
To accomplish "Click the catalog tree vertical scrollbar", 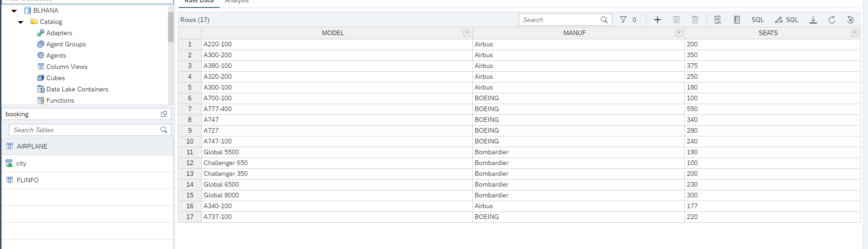I will (170, 27).
